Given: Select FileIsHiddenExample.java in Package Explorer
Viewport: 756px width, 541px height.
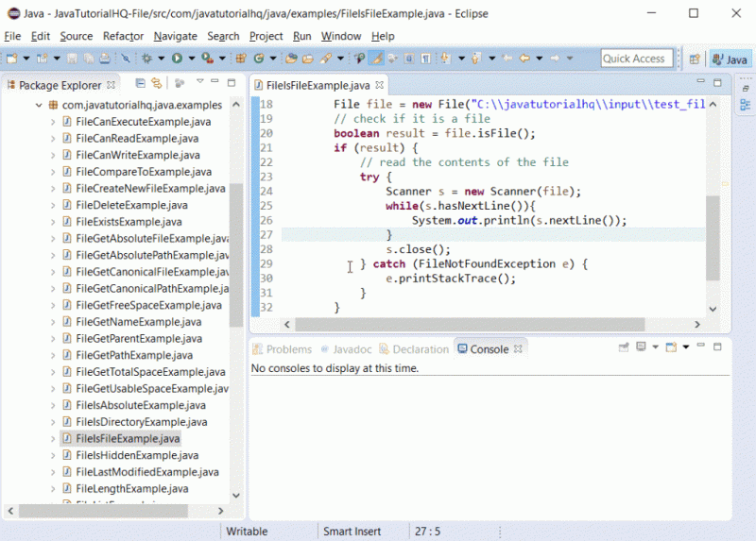Looking at the screenshot, I should tap(137, 455).
